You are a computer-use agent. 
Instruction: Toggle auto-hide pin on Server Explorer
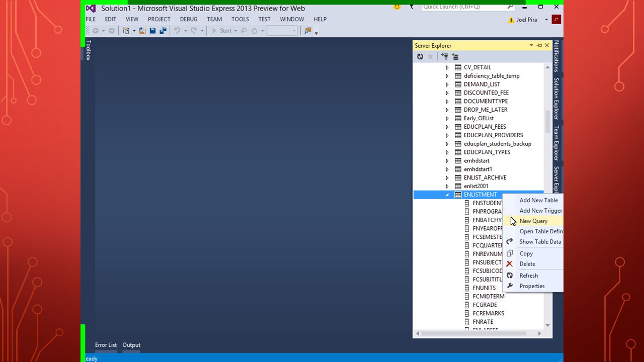539,46
